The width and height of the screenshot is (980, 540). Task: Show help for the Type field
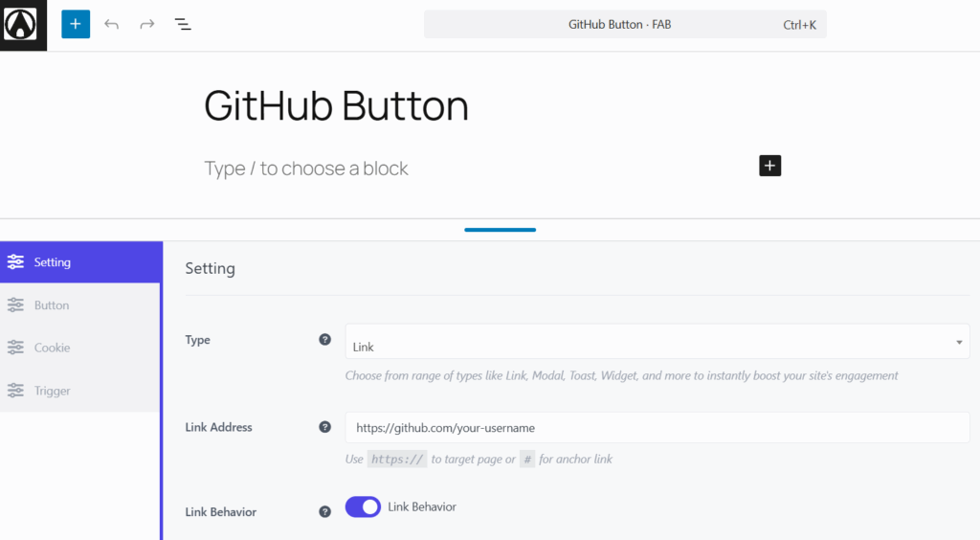[325, 339]
